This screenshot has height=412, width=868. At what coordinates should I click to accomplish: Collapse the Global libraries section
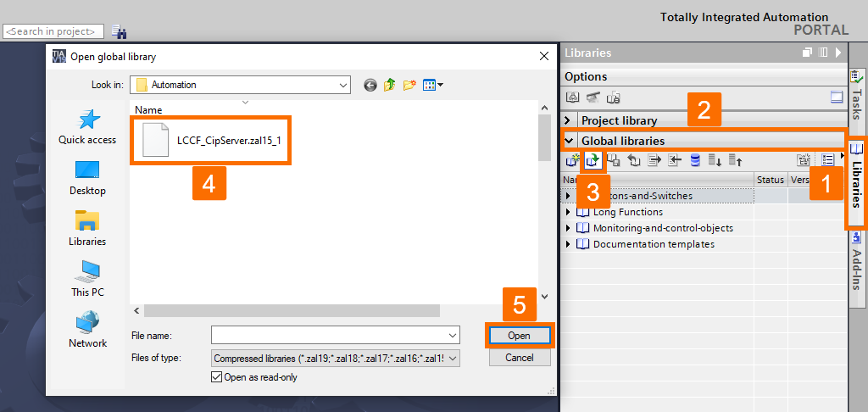coord(568,141)
